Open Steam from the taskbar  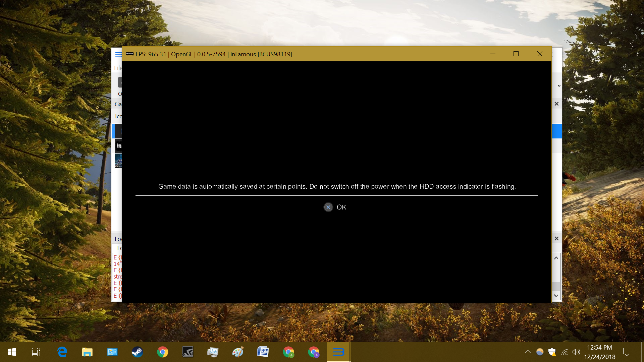pyautogui.click(x=137, y=352)
